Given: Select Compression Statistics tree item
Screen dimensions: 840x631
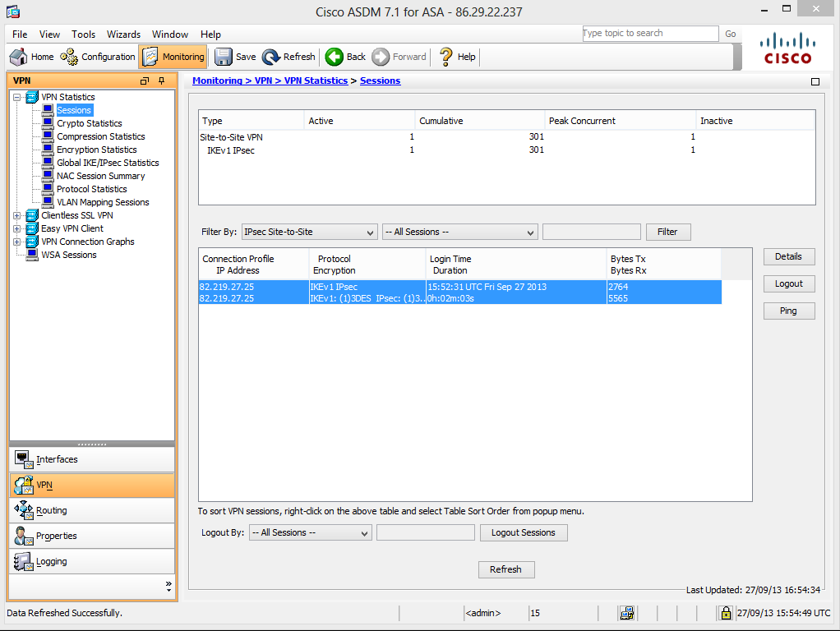Looking at the screenshot, I should click(101, 136).
